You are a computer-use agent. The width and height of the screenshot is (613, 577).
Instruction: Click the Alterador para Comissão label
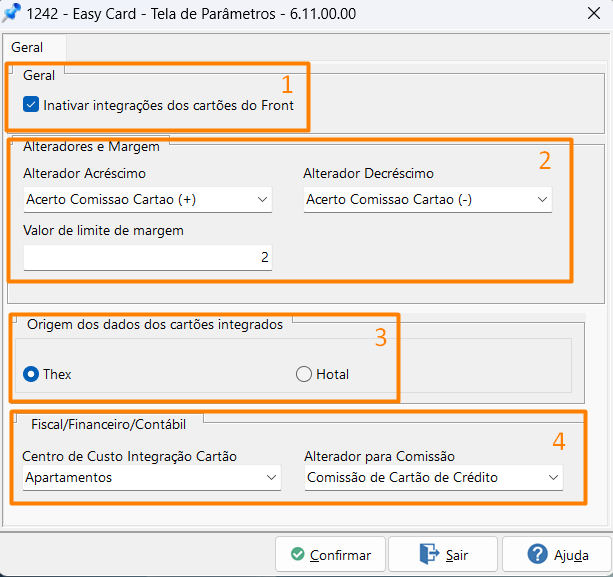click(x=379, y=456)
